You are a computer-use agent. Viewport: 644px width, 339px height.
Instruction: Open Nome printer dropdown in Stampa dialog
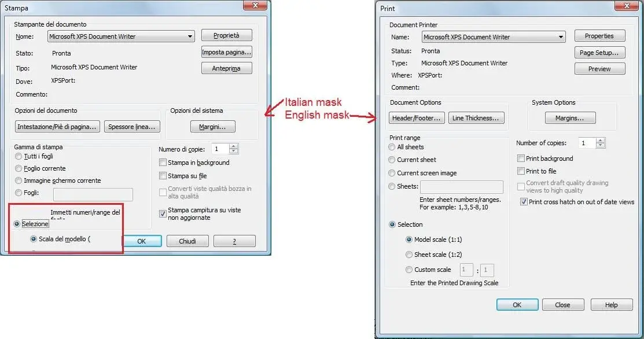121,36
